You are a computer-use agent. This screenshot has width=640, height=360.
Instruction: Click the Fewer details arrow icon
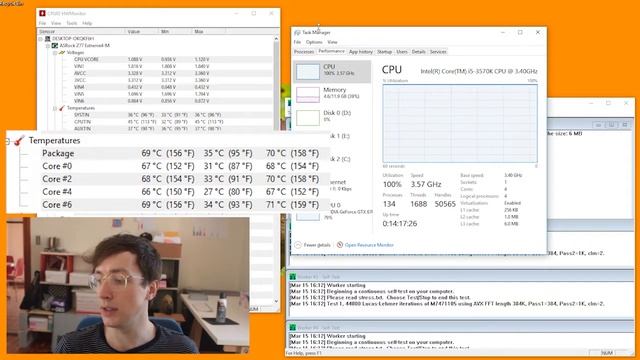click(x=298, y=245)
